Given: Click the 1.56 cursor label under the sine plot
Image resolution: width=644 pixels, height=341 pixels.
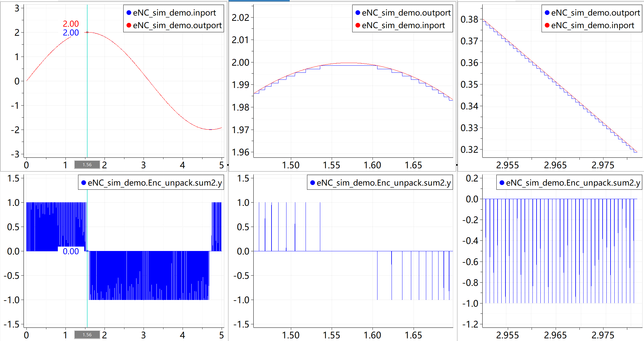Looking at the screenshot, I should tap(87, 164).
